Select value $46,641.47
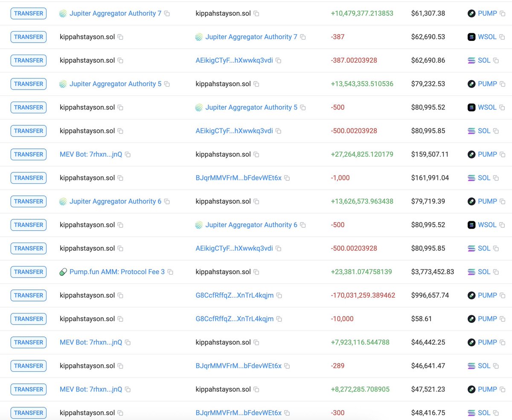 point(428,365)
